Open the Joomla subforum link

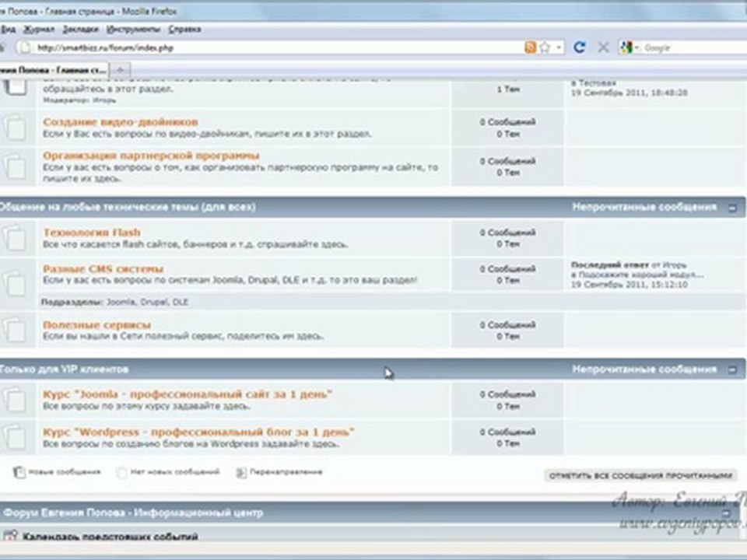point(120,303)
